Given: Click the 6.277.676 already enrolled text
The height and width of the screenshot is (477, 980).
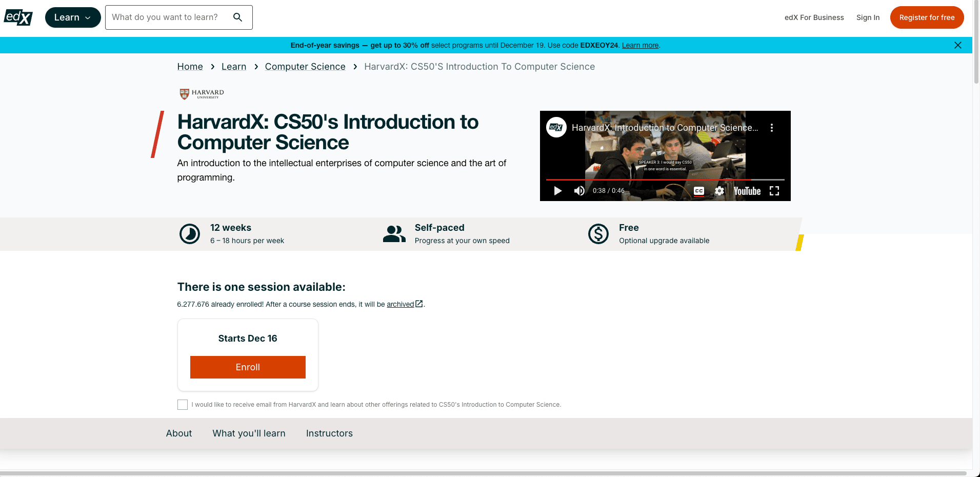Looking at the screenshot, I should coord(221,304).
